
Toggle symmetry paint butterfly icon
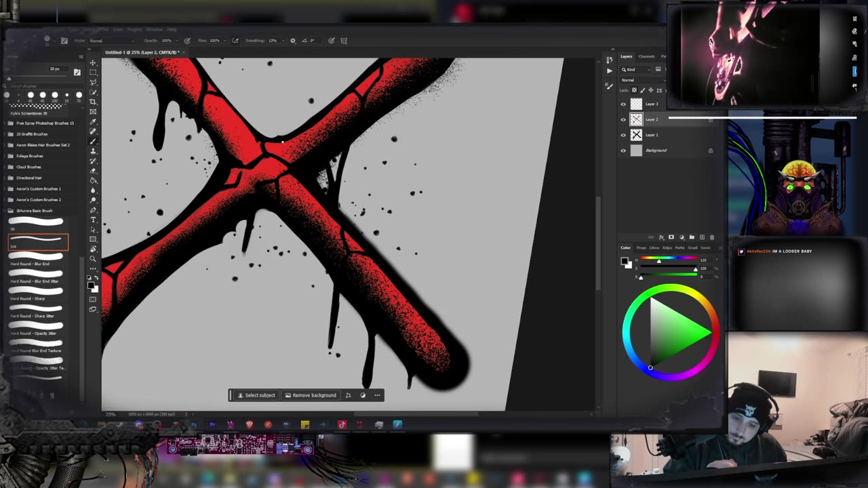[344, 41]
